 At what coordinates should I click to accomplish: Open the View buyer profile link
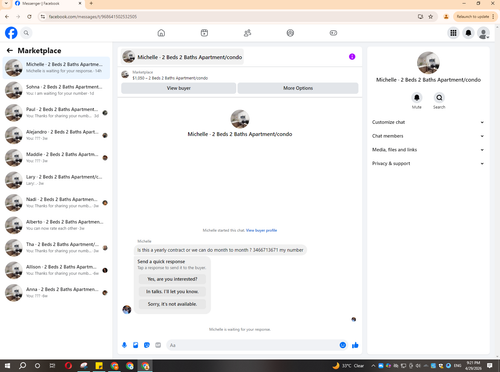tap(261, 230)
